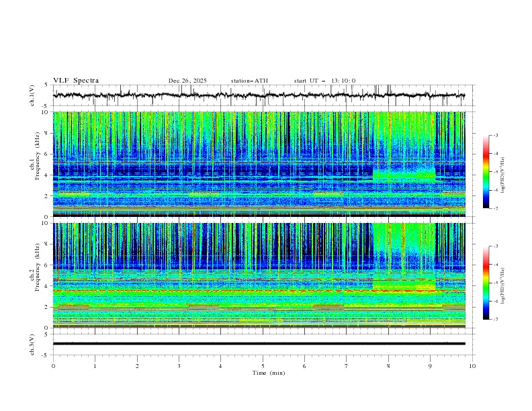Click the green 4 kHz burst in ch.2 spectrogram
Viewport: 532px width, 411px height.
[404, 285]
